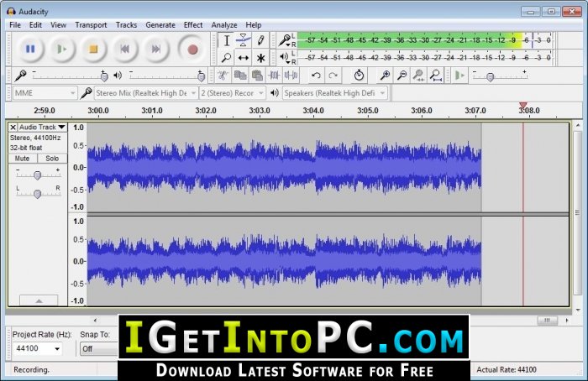
Task: Click the horizontal scrollbar thumb
Action: click(x=547, y=321)
